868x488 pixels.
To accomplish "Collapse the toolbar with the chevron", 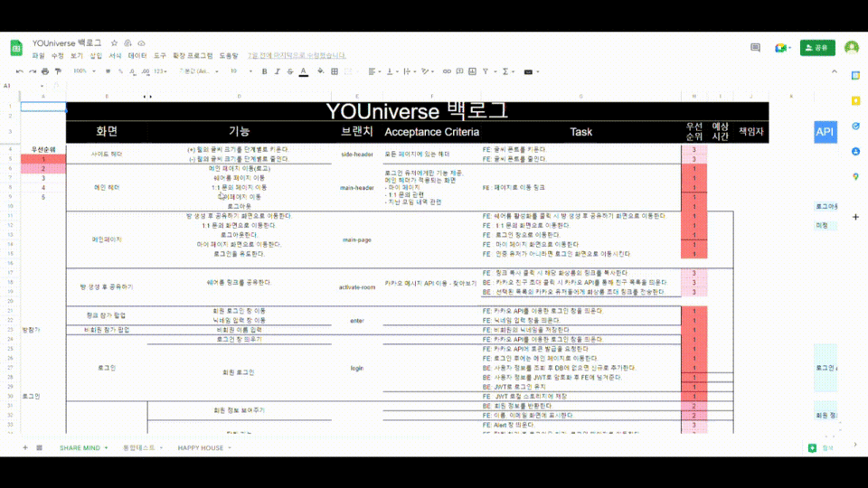I will pos(835,71).
